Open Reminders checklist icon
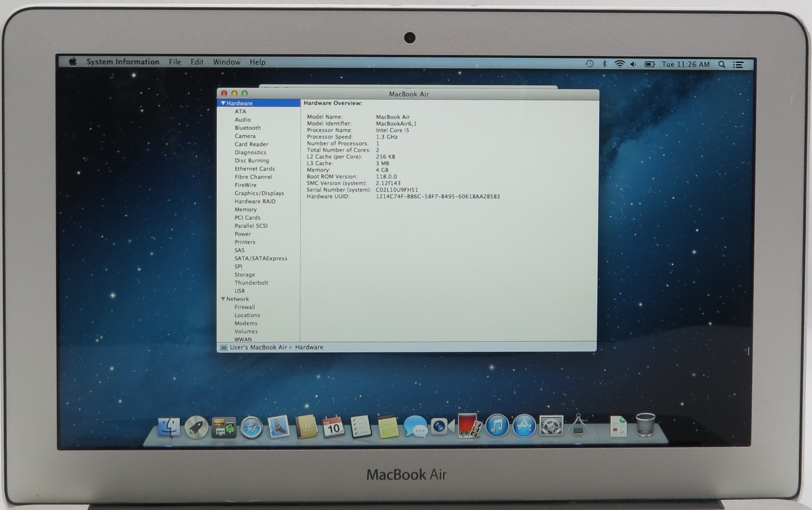Image resolution: width=812 pixels, height=510 pixels. click(x=361, y=427)
